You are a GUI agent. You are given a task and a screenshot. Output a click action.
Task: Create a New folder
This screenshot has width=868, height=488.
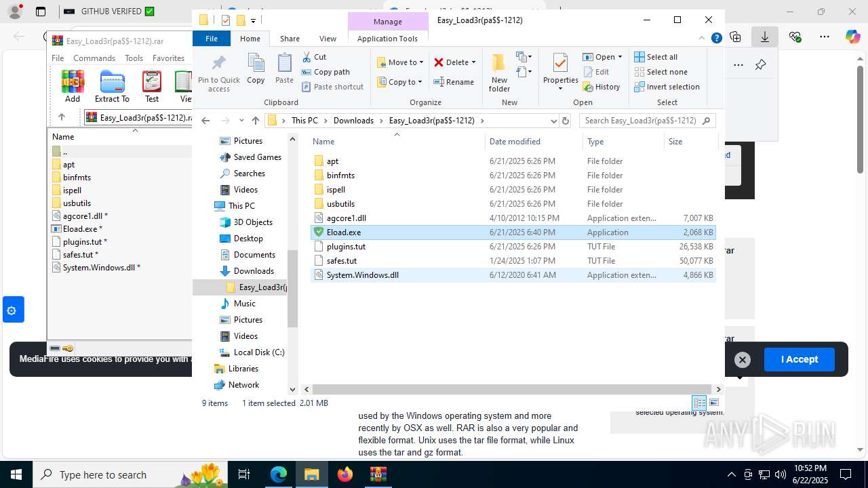click(x=499, y=73)
